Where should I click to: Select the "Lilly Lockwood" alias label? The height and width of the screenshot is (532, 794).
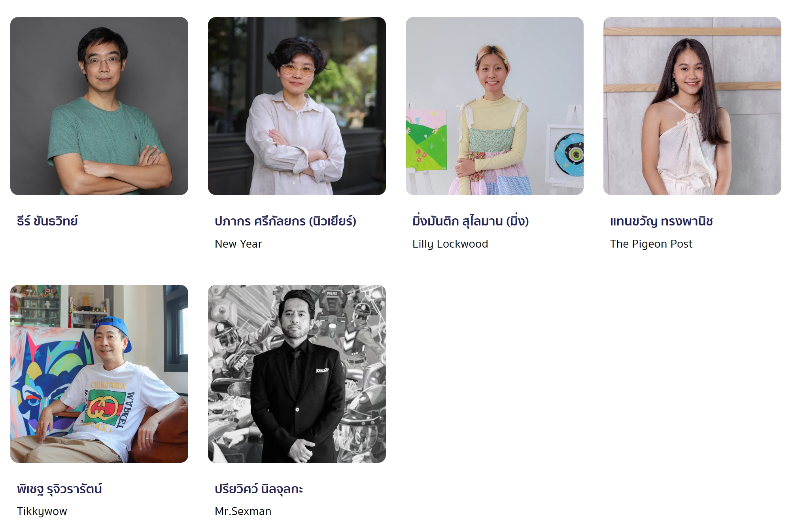pyautogui.click(x=450, y=244)
